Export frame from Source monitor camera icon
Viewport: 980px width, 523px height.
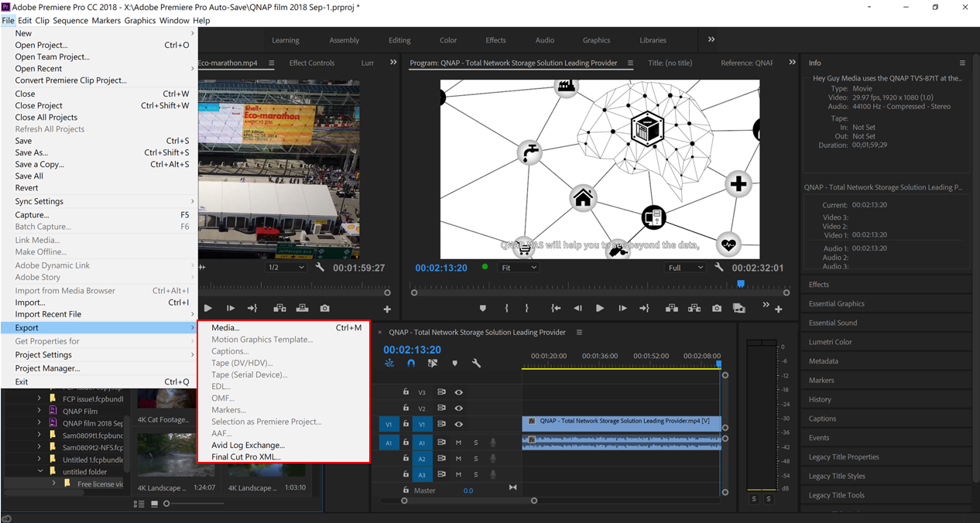coord(324,308)
